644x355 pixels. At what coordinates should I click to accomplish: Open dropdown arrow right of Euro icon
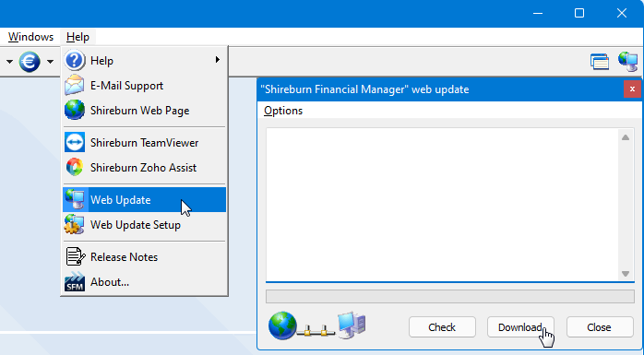50,62
